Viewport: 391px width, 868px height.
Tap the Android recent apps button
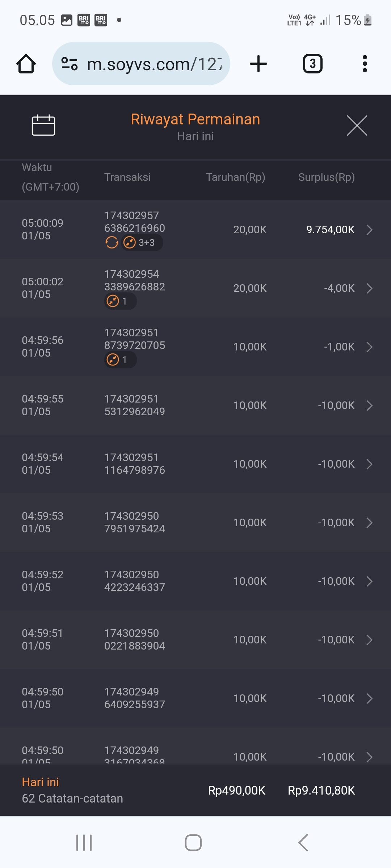[84, 843]
